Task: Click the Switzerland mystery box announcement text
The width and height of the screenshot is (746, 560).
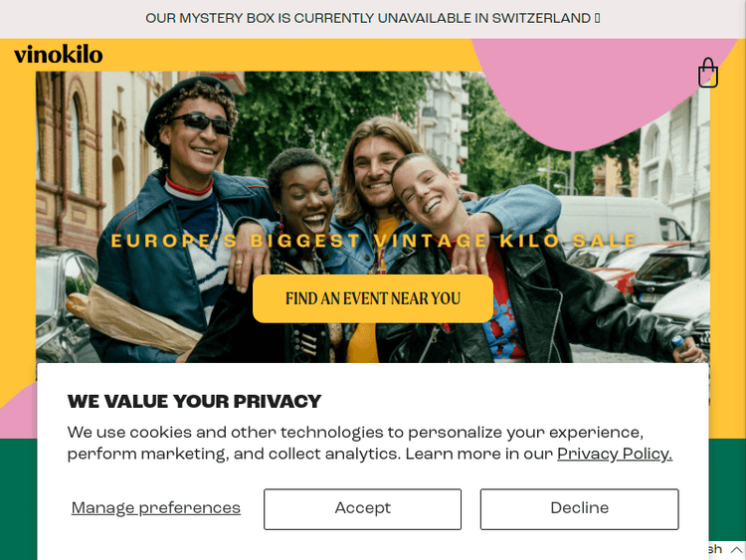Action: tap(368, 18)
